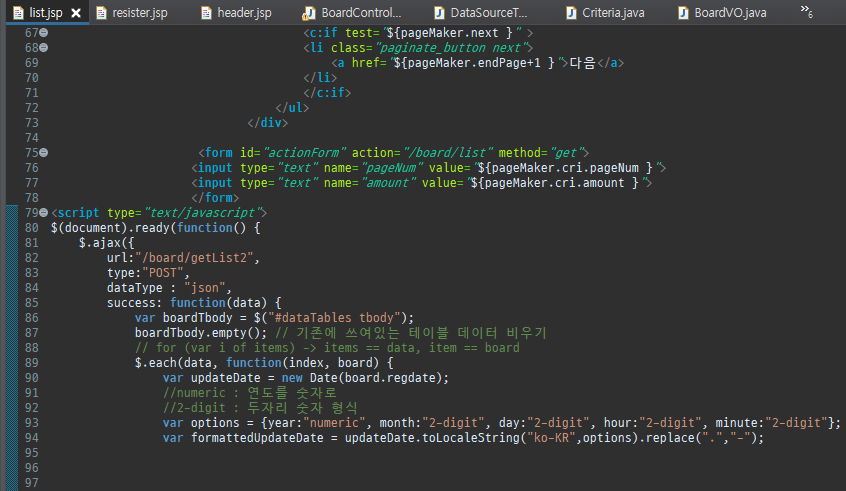The width and height of the screenshot is (846, 491).
Task: Click "formattedUpdateDate" variable name
Action: (x=257, y=438)
